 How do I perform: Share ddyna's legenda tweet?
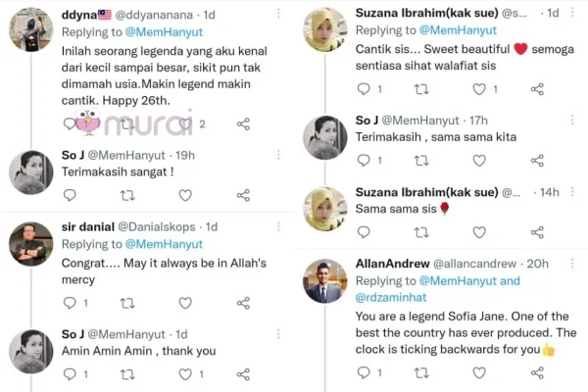click(243, 124)
